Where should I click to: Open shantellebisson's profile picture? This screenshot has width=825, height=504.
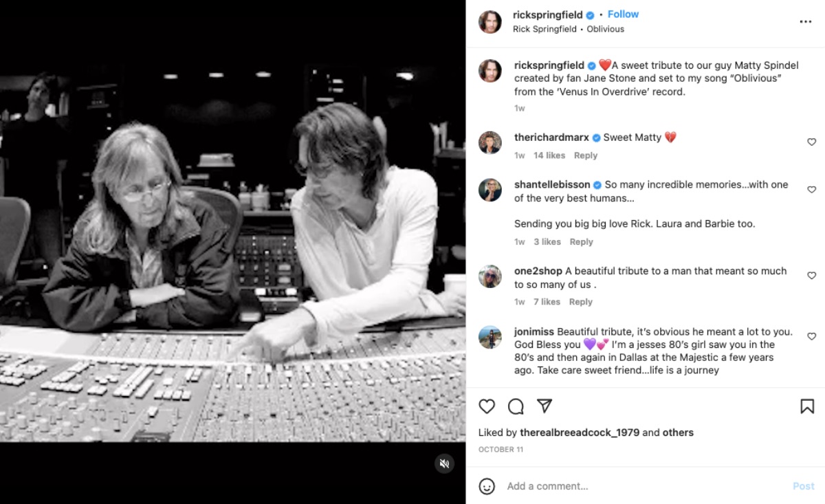[489, 190]
